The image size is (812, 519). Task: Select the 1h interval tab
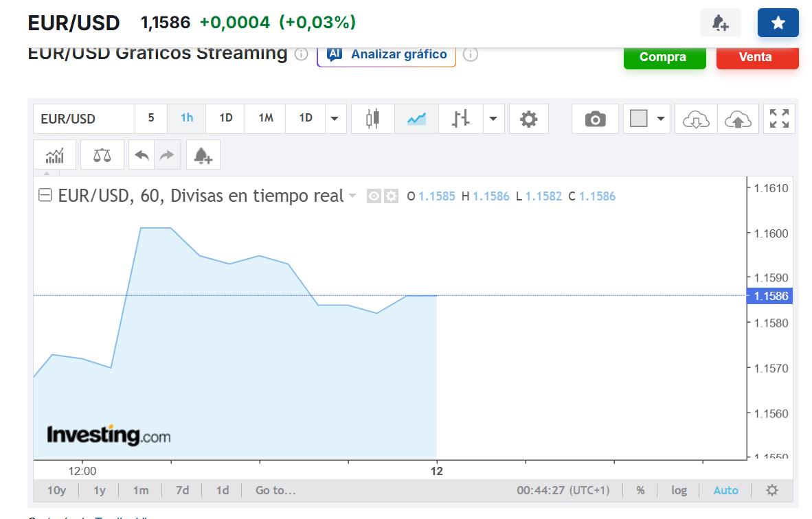[x=187, y=118]
